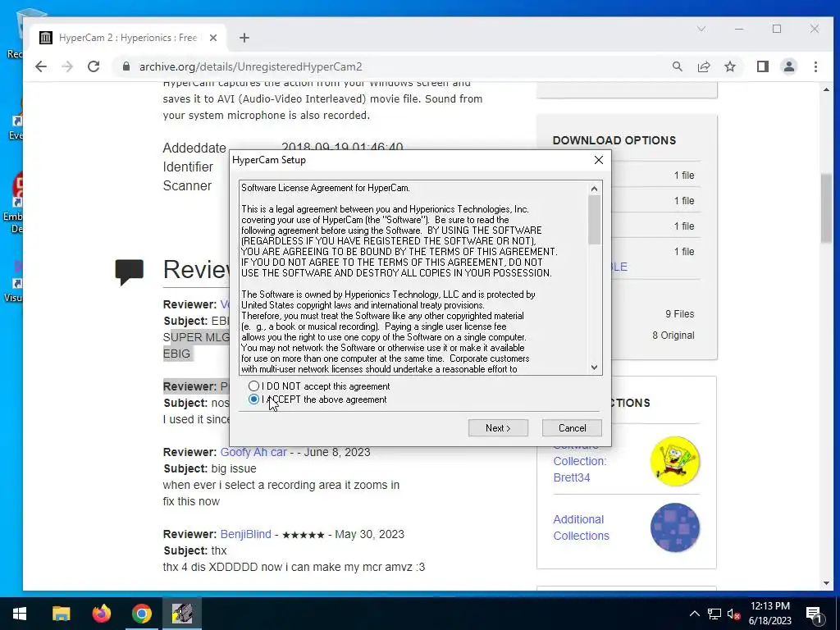840x630 pixels.
Task: Click HyperCam setup taskbar icon
Action: (181, 614)
